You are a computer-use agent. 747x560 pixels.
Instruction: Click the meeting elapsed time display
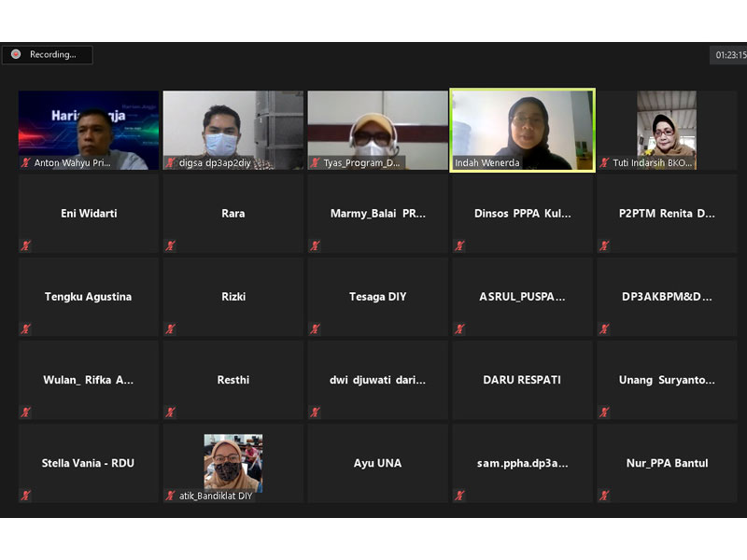[x=730, y=55]
